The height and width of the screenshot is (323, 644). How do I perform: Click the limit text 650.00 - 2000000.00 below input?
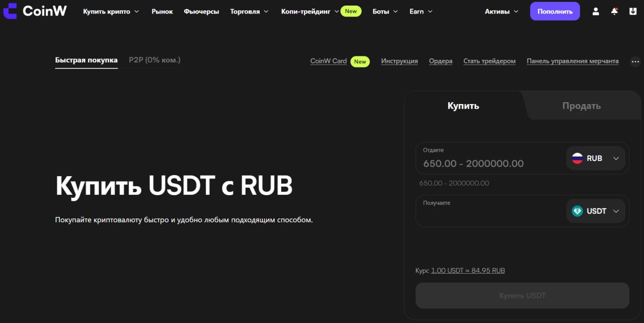454,183
